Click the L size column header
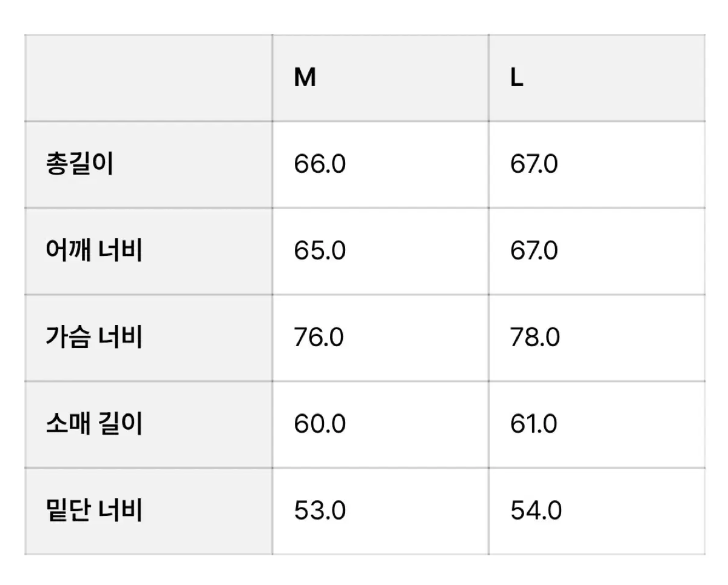This screenshot has width=728, height=585. click(516, 78)
